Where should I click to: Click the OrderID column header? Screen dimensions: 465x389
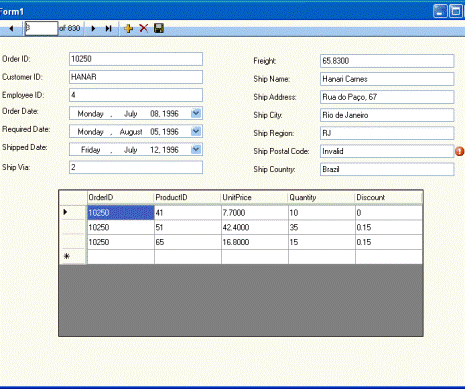coord(121,197)
